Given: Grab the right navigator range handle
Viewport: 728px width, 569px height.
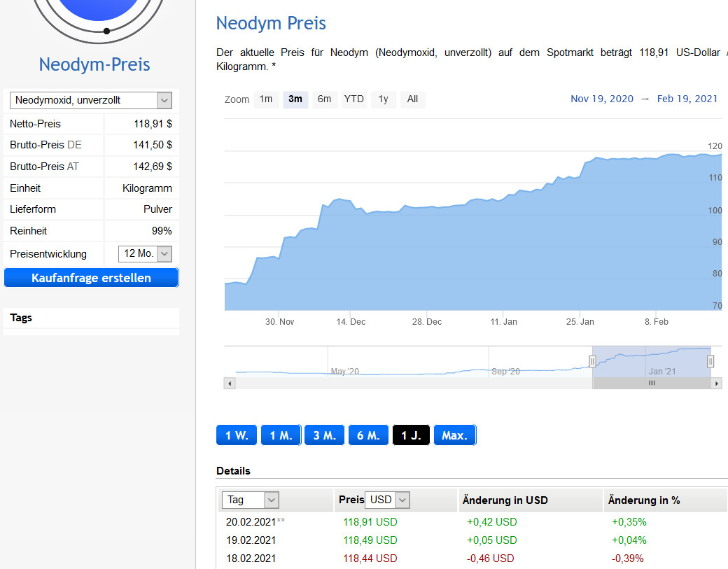Looking at the screenshot, I should click(x=710, y=361).
